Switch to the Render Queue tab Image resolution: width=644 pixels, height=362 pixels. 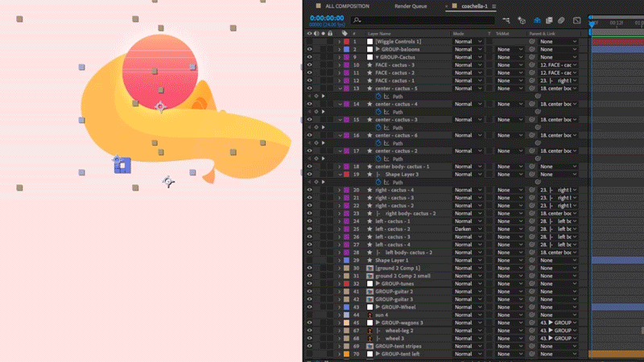point(411,6)
